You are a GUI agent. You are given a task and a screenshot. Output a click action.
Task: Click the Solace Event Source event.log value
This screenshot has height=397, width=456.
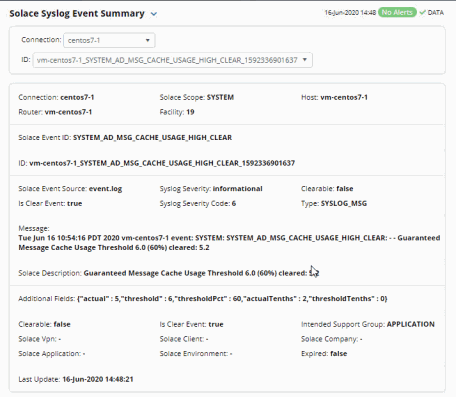pyautogui.click(x=105, y=189)
